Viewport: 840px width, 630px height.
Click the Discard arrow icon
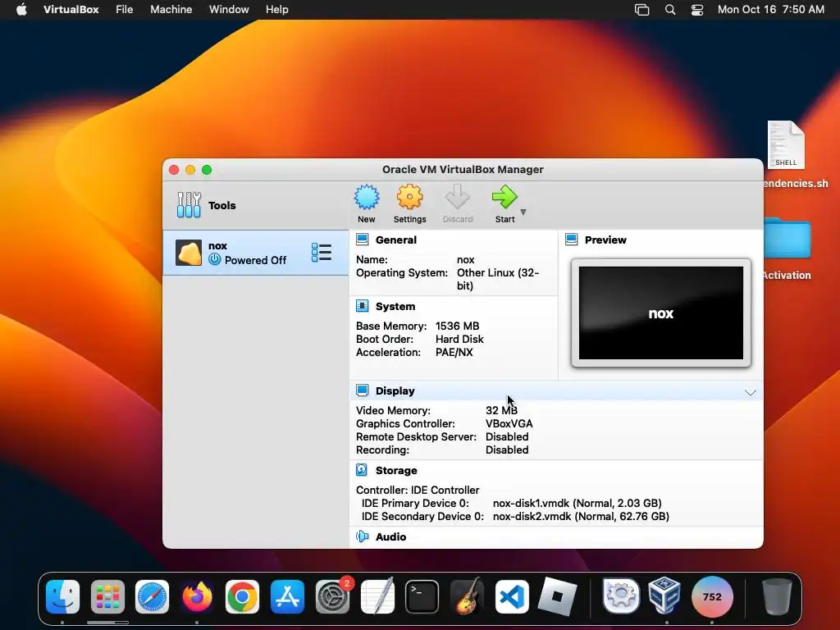[x=458, y=198]
